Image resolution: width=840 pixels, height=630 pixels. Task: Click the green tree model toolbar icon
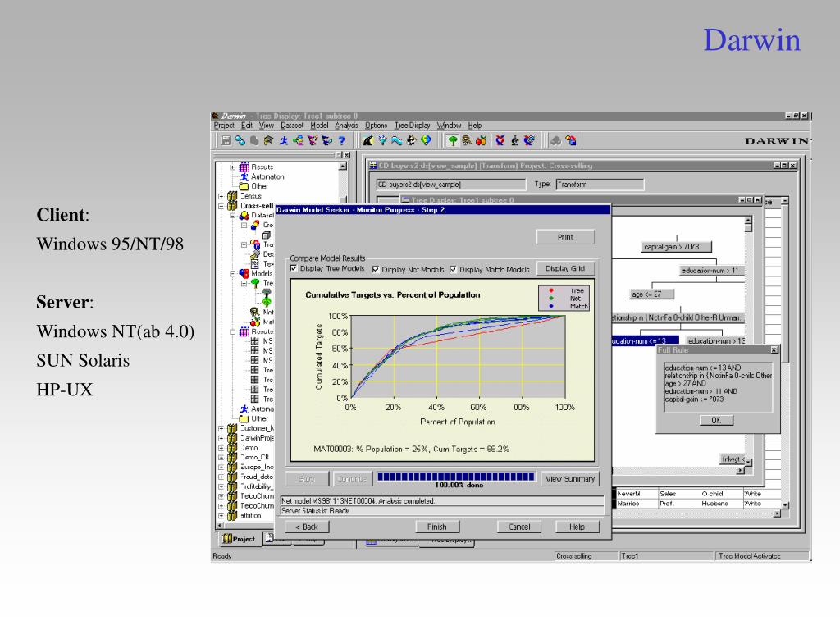click(453, 140)
